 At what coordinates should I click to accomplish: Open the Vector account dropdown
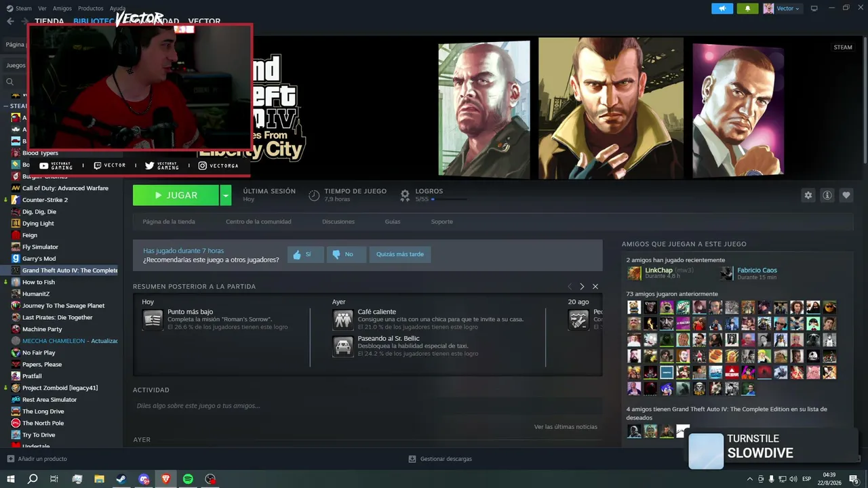pos(782,8)
